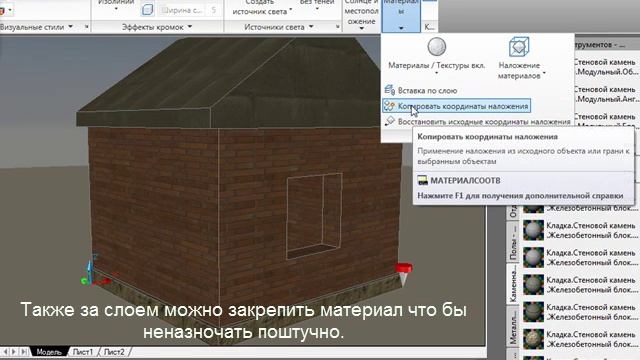
Task: Click the first layout tab scroll arrow
Action: 5,351
